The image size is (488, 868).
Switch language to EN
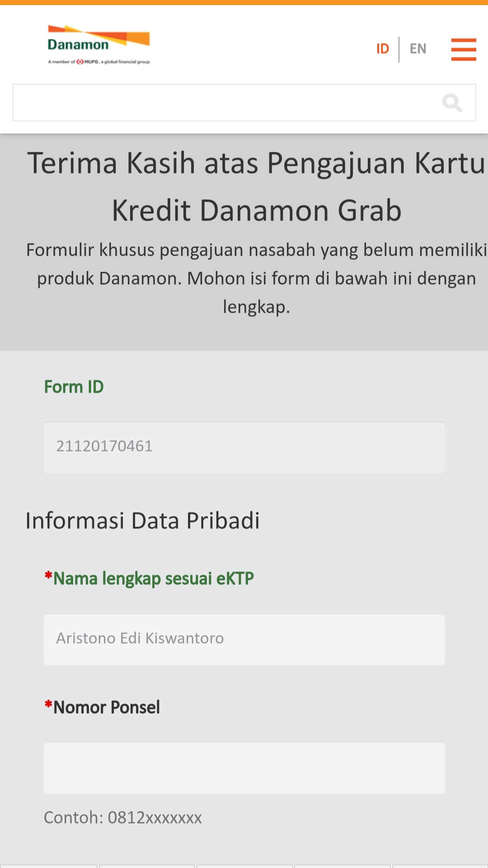click(418, 49)
